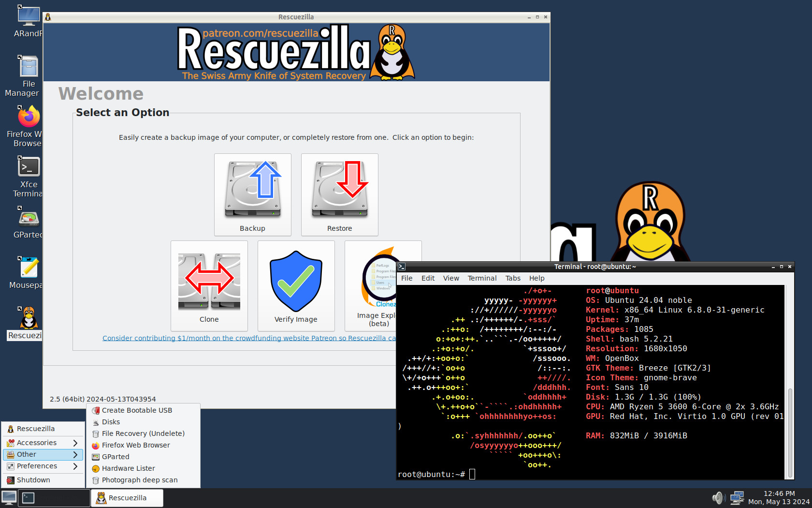Open terminal Tabs menu
Screen dimensions: 812x508
tap(513, 278)
